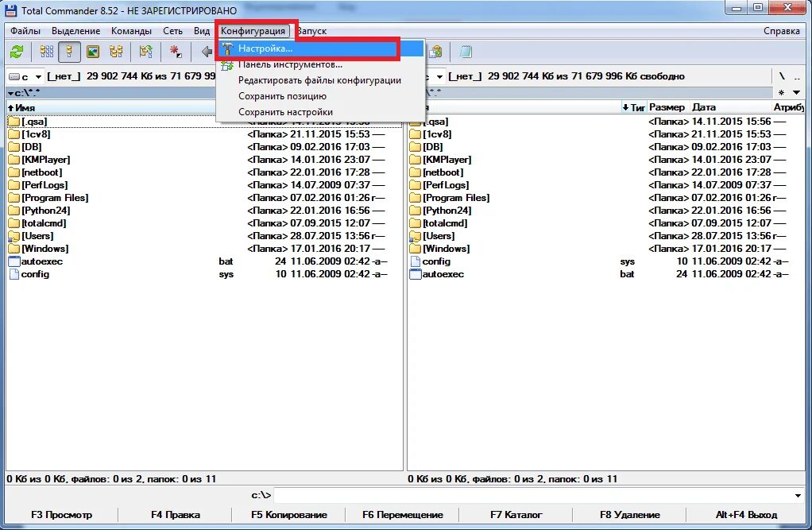Choose Сохранить настройки menu entry
The height and width of the screenshot is (530, 812).
319,112
